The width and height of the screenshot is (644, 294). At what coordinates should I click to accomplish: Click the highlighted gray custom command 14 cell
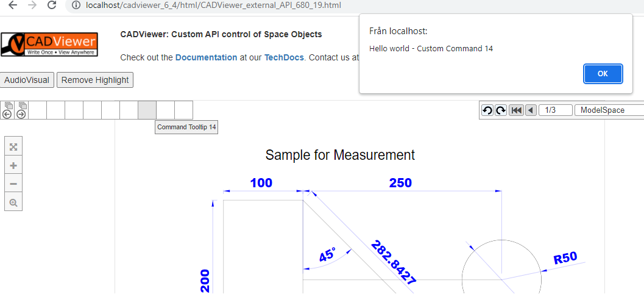[147, 110]
